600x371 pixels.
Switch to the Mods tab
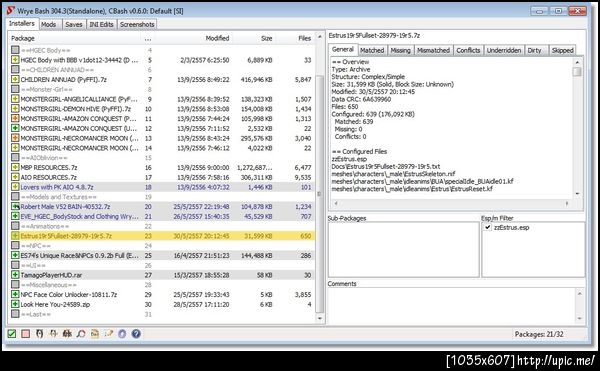49,24
